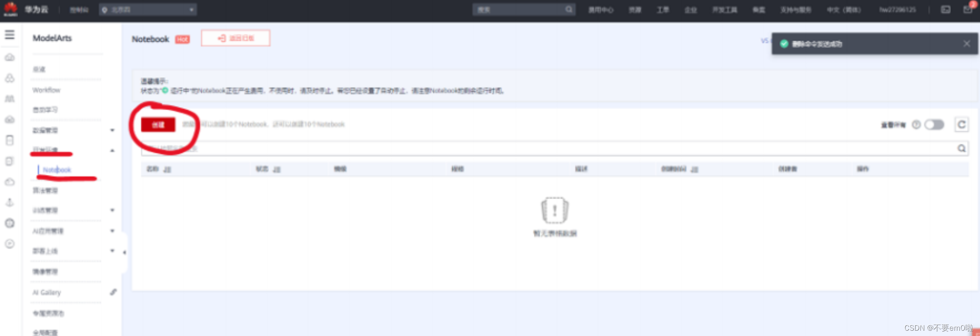
Task: Select 自动学习 in the sidebar
Action: click(x=45, y=110)
